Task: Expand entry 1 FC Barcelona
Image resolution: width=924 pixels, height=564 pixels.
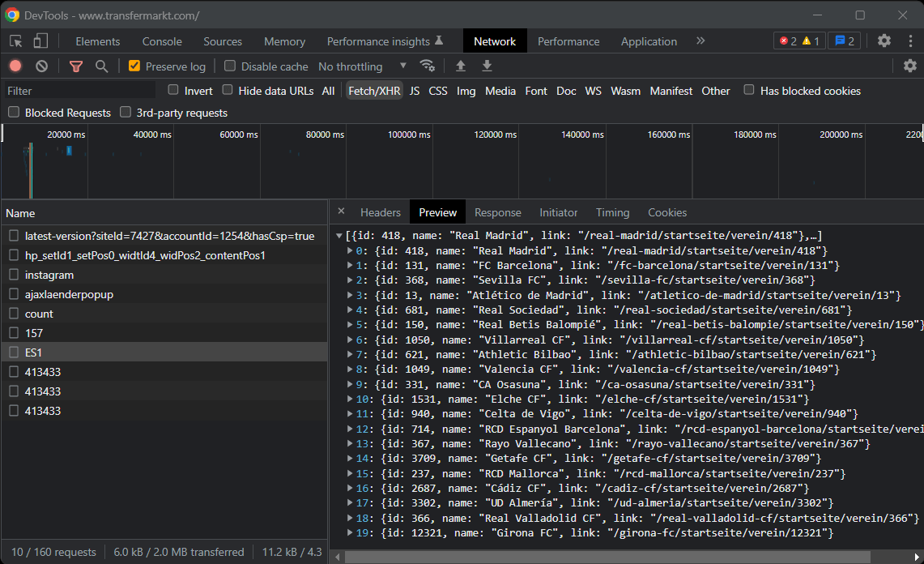Action: click(x=350, y=266)
